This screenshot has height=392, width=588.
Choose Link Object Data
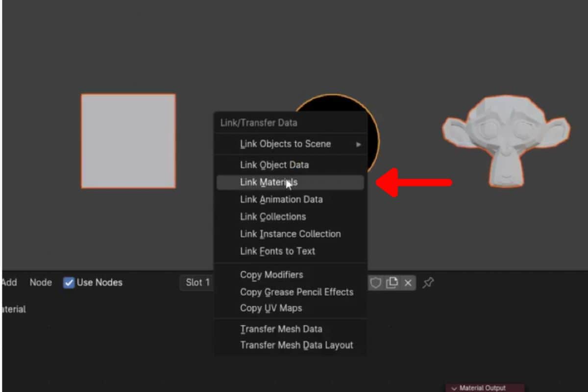pos(274,165)
